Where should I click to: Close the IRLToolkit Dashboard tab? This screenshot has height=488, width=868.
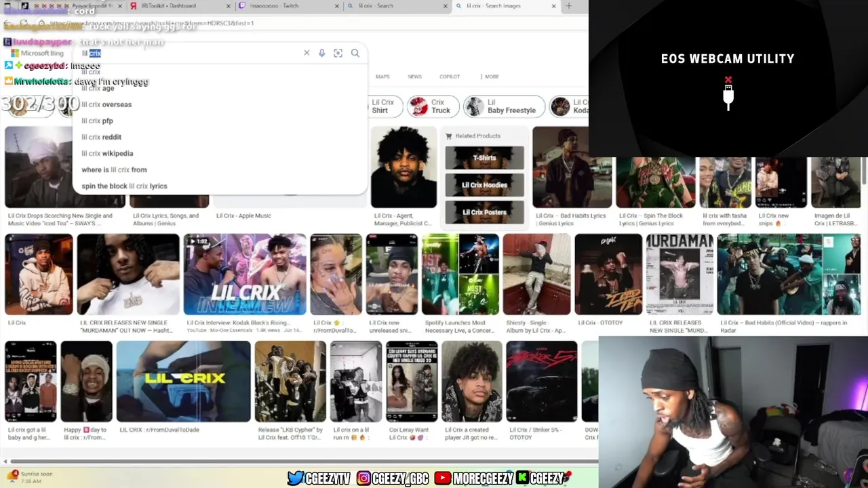coord(227,6)
